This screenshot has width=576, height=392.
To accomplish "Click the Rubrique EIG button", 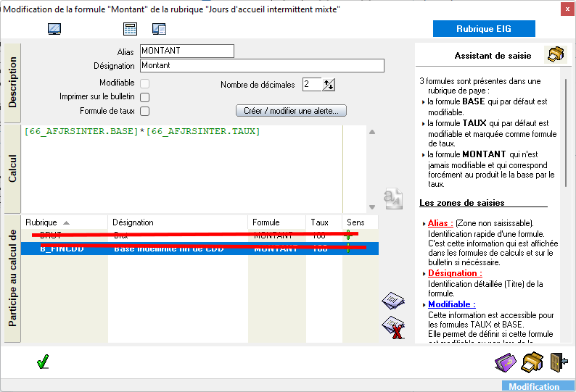I will [x=484, y=29].
